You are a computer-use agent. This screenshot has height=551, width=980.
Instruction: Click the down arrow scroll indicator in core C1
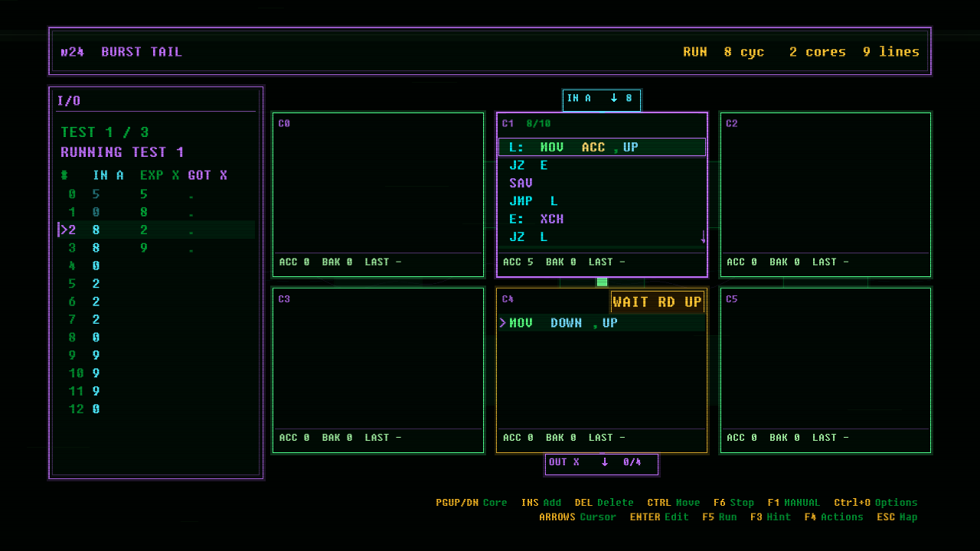[x=703, y=237]
